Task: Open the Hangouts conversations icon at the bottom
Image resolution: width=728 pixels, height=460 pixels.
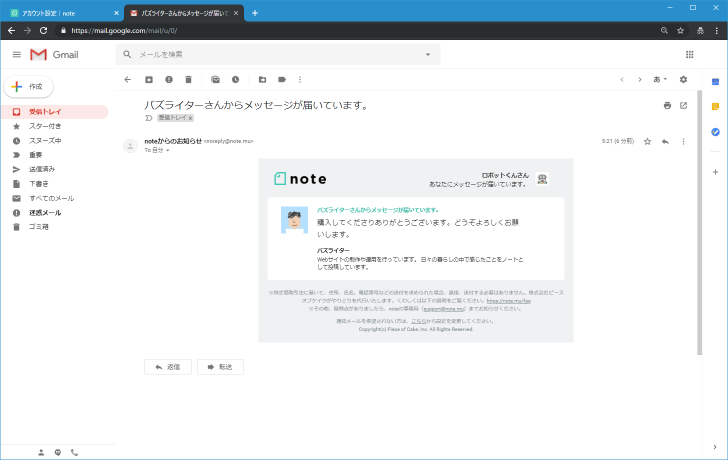Action: tap(58, 452)
